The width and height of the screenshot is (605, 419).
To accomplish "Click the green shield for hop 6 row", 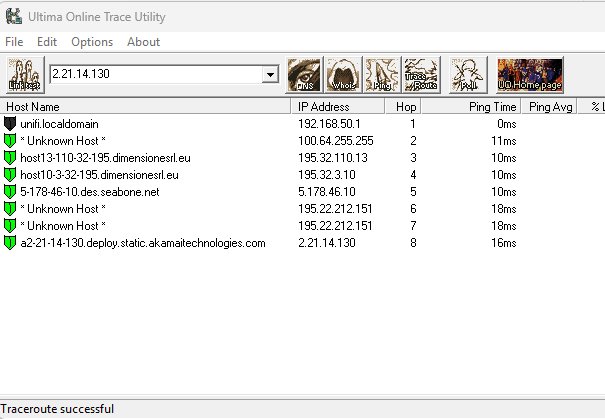I will click(x=10, y=208).
